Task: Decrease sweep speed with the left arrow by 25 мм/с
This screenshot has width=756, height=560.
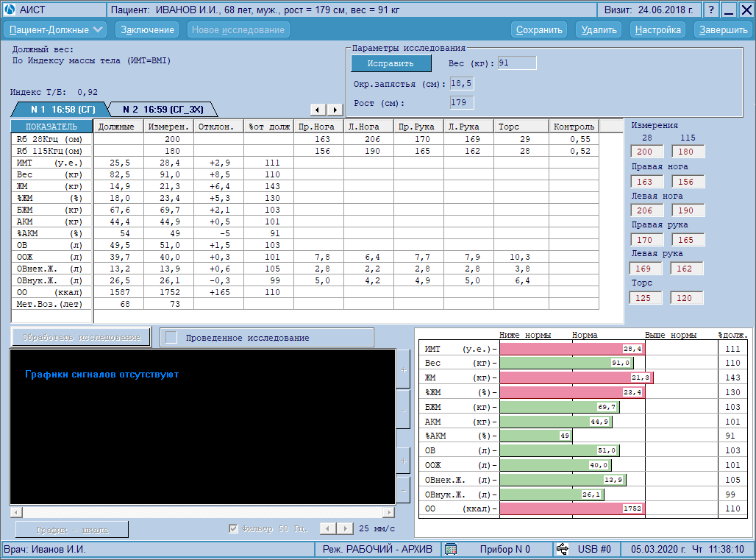Action: coord(328,528)
